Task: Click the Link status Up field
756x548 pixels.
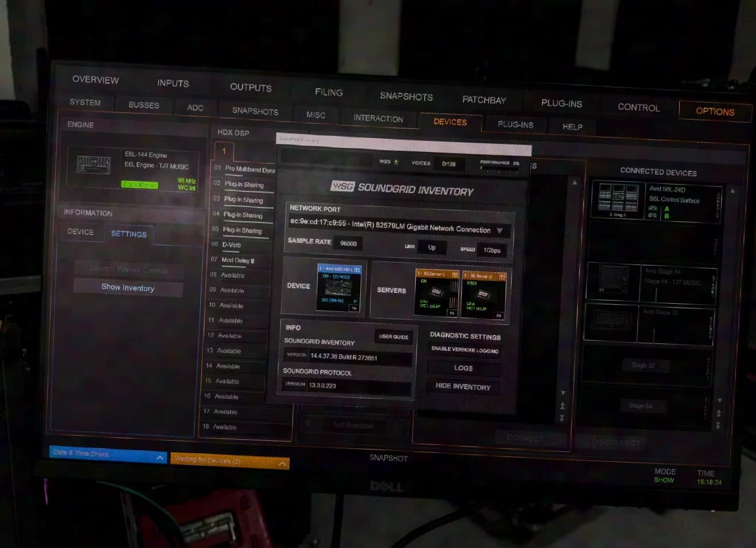Action: click(432, 248)
